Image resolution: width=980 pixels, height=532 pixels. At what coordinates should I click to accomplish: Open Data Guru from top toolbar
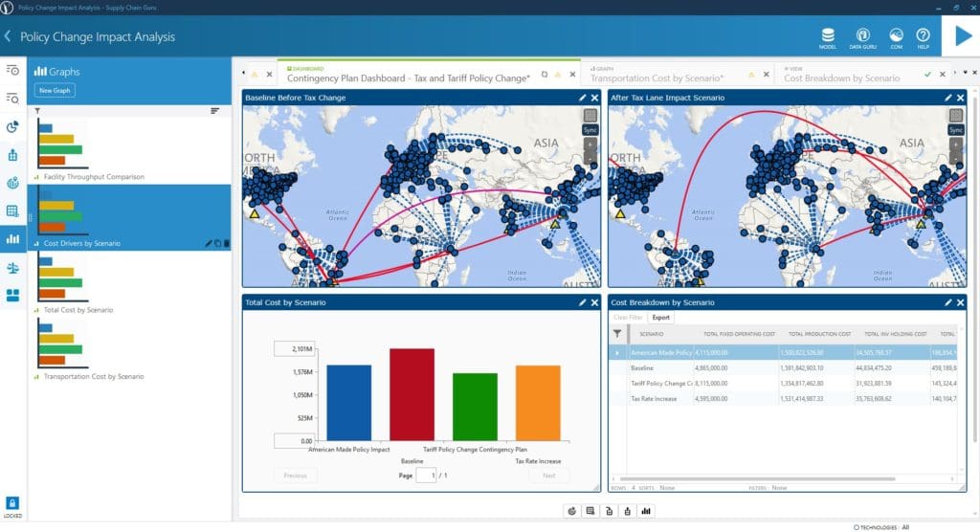[862, 37]
